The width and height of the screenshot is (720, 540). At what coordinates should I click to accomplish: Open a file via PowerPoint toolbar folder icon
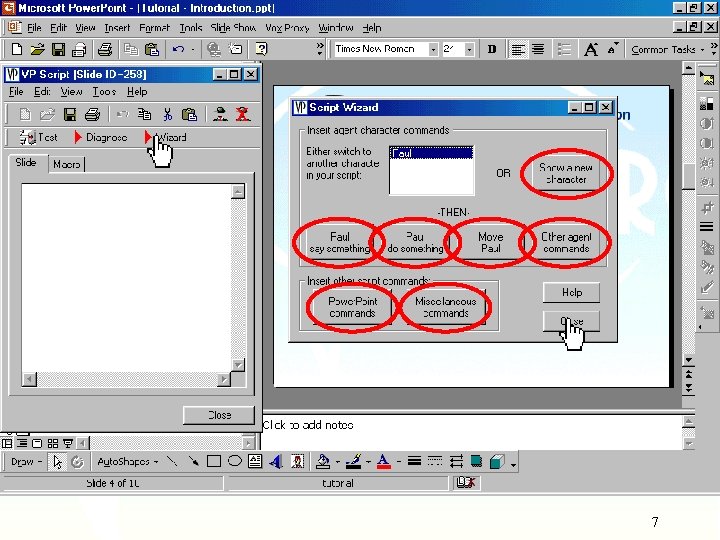pyautogui.click(x=37, y=49)
